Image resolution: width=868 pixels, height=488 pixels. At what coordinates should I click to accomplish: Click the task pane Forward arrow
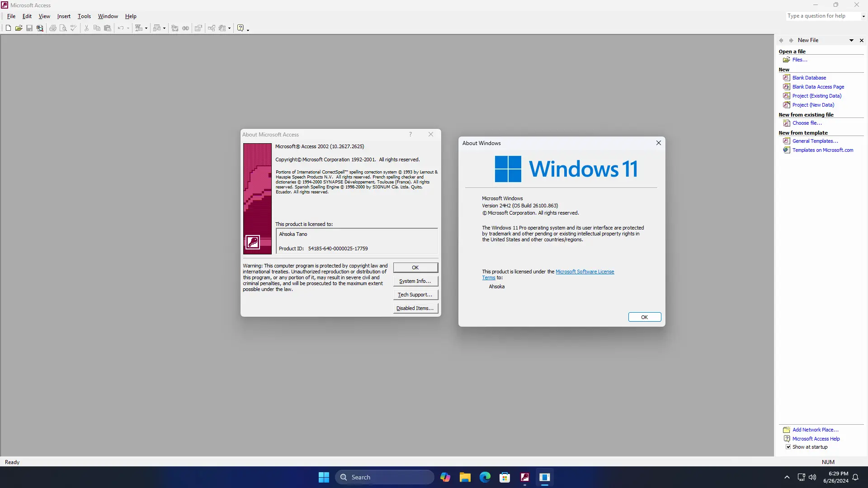[x=791, y=40]
